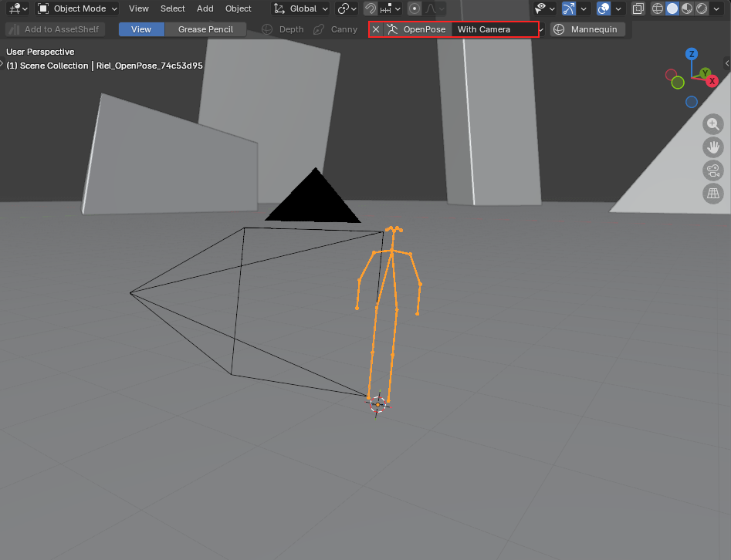
Task: Open the With Camera dropdown
Action: click(x=499, y=29)
